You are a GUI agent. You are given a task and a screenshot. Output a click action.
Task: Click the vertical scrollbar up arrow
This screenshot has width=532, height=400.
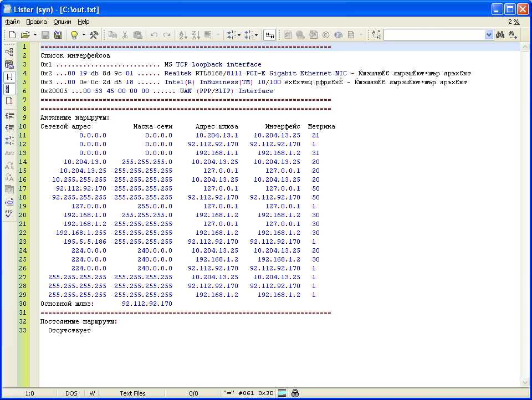click(x=525, y=47)
